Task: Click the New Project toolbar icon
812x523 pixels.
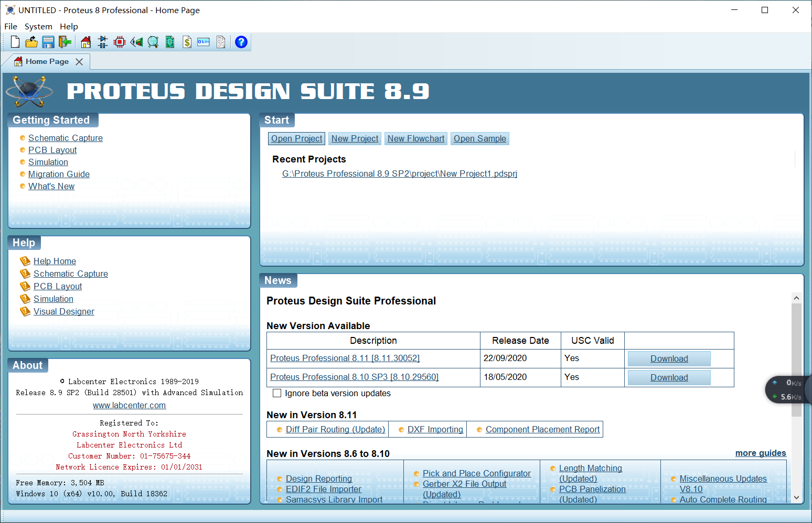Action: point(15,42)
